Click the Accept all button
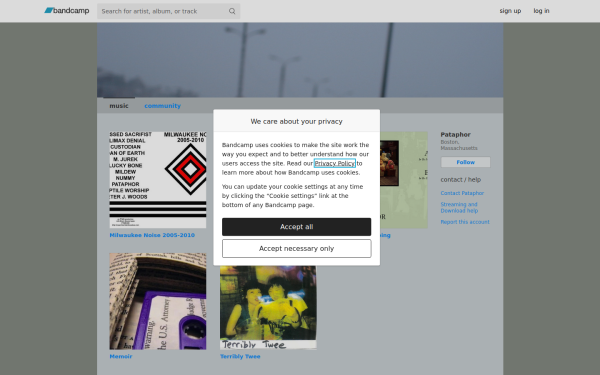Viewport: 600px width, 375px height. click(296, 227)
